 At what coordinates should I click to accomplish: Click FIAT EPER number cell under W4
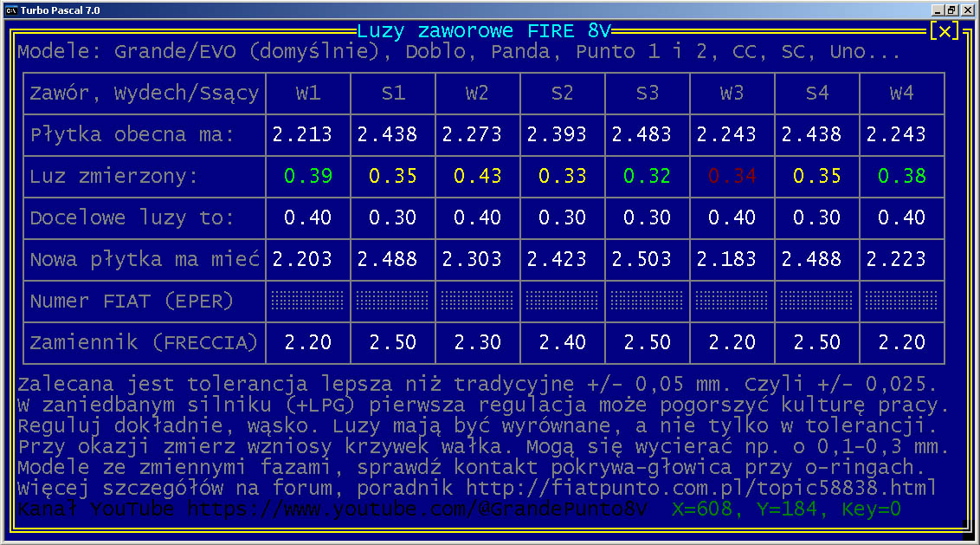(x=901, y=301)
